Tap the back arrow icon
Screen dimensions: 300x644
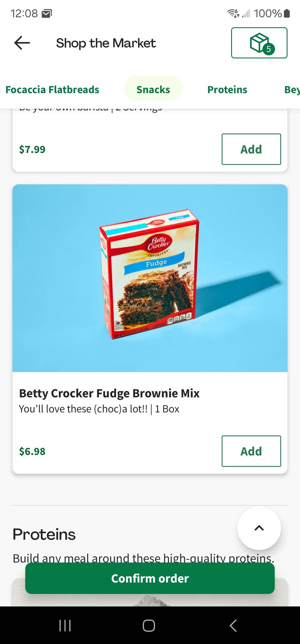click(x=22, y=43)
